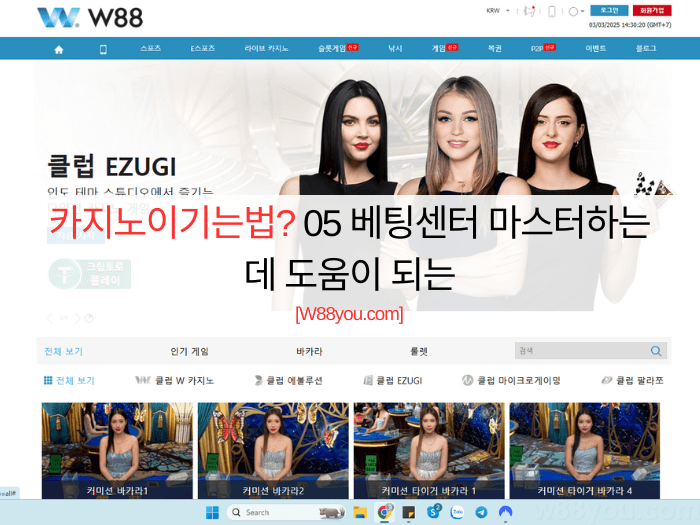Click the mobile phone icon beside the announcements icon
Viewport: 700px width, 525px height.
pyautogui.click(x=552, y=11)
